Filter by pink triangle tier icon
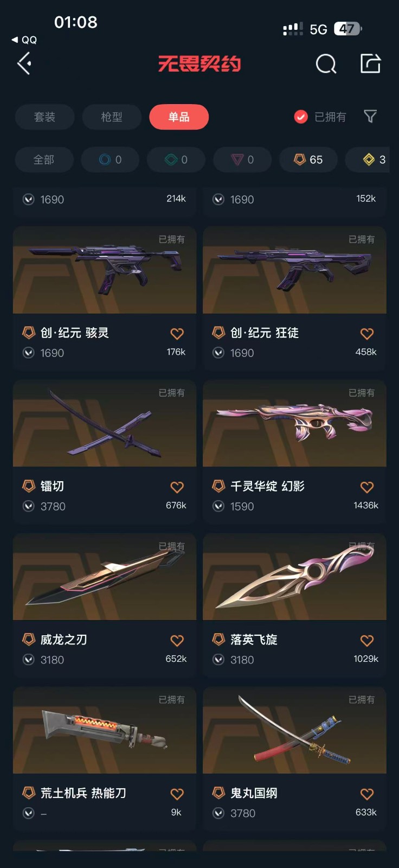The height and width of the screenshot is (868, 399). point(242,159)
